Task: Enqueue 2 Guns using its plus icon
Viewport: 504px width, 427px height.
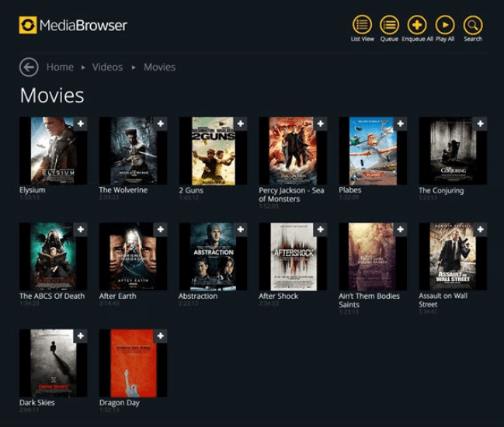Action: click(x=241, y=123)
